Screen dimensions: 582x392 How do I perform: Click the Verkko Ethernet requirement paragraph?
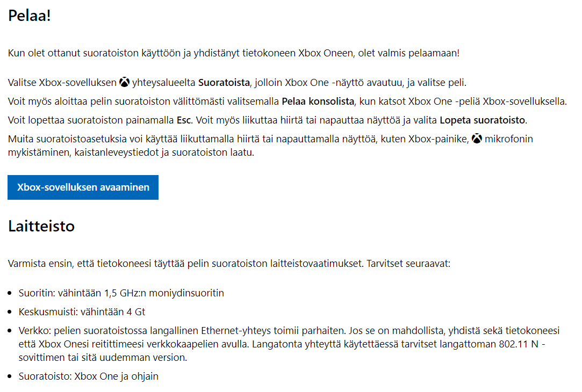click(289, 344)
